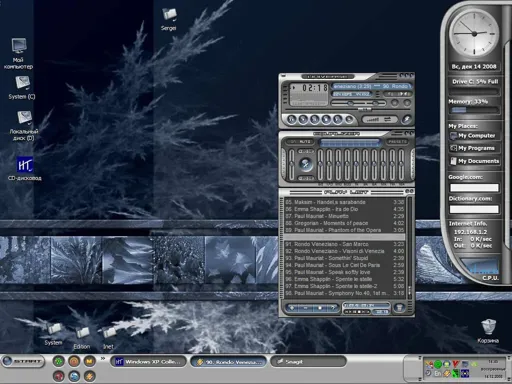Screen dimensions: 512x384
Task: Select playlist track 88. Gregorian - Moments of peace
Action: tap(344, 223)
